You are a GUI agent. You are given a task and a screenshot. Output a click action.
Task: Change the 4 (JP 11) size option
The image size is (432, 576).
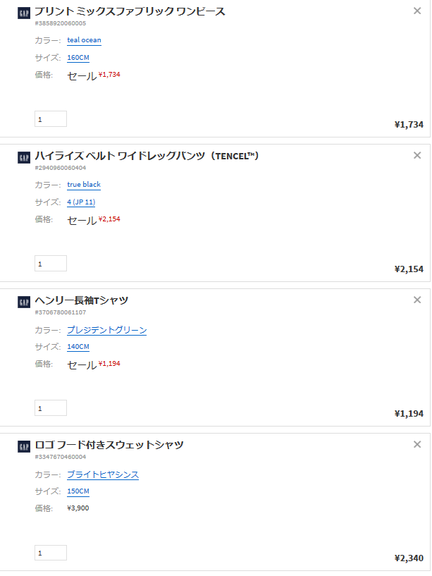point(81,202)
